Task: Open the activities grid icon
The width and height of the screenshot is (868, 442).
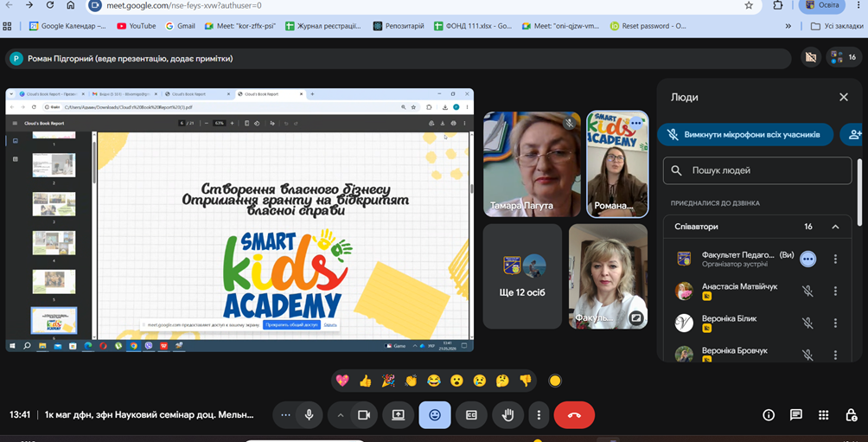Action: (x=824, y=415)
